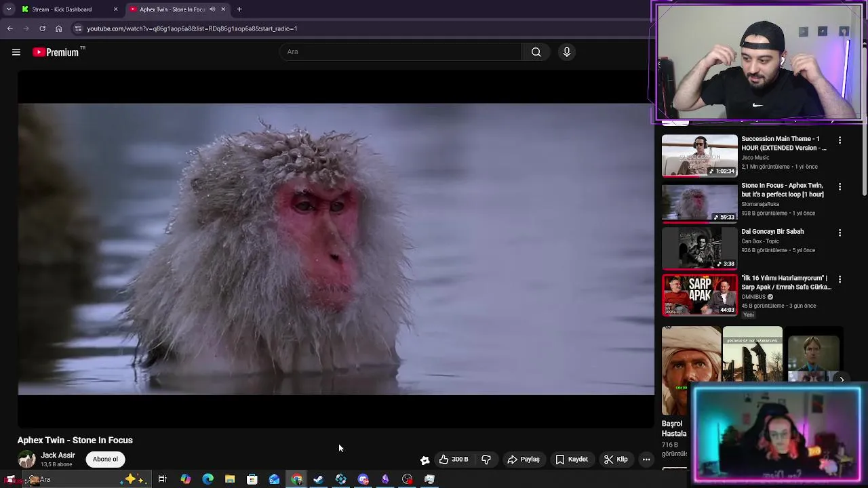Open a new browser tab
The width and height of the screenshot is (868, 488).
coord(239,9)
